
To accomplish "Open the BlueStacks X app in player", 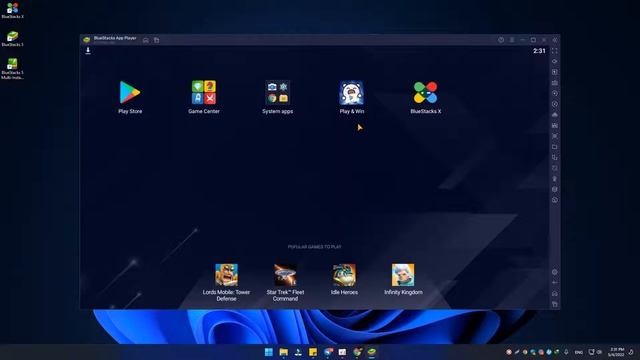I will pos(425,93).
